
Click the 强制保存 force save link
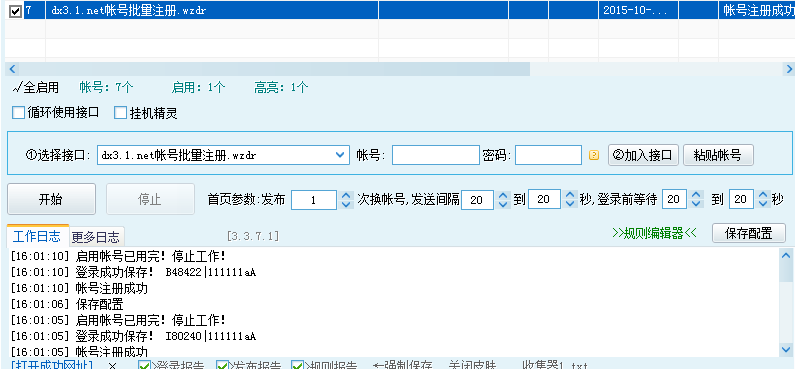coord(402,365)
